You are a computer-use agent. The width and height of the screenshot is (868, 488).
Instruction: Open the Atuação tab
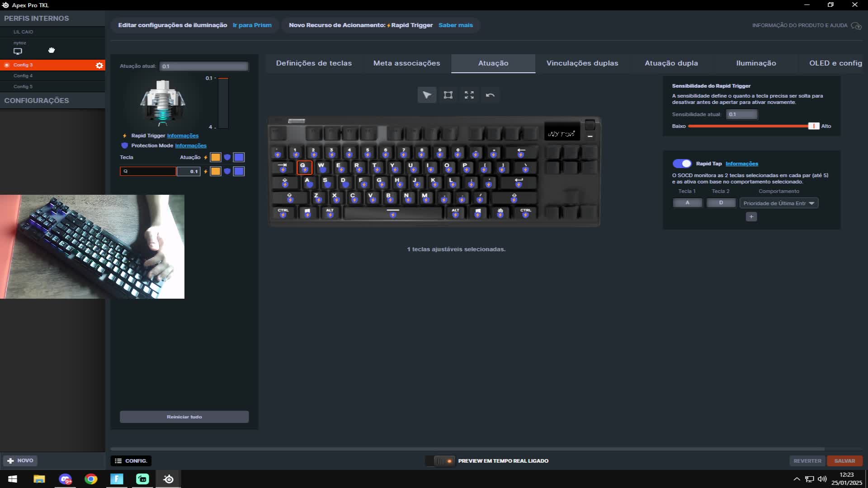click(x=493, y=63)
